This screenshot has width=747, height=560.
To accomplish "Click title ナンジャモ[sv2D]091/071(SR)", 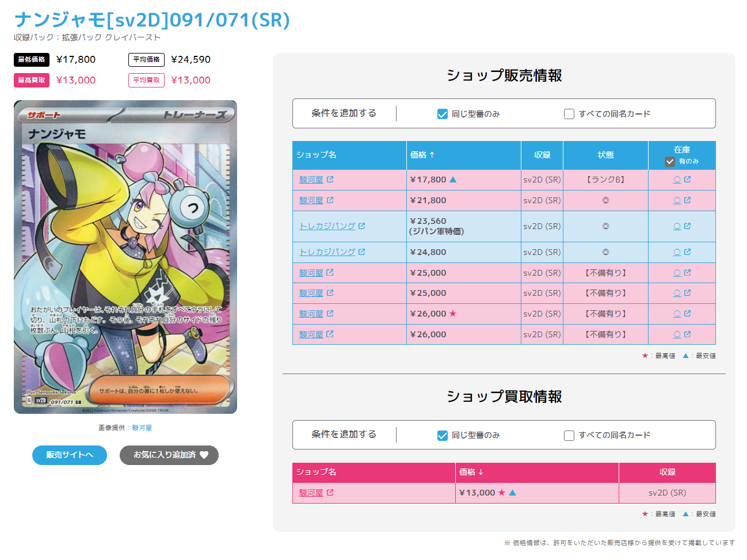I will click(x=152, y=20).
